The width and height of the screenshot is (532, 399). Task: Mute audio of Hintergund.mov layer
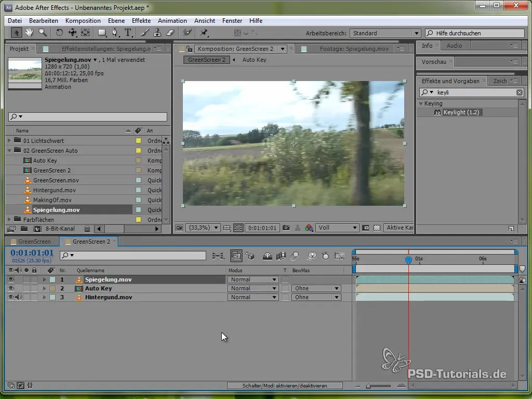[x=18, y=297]
